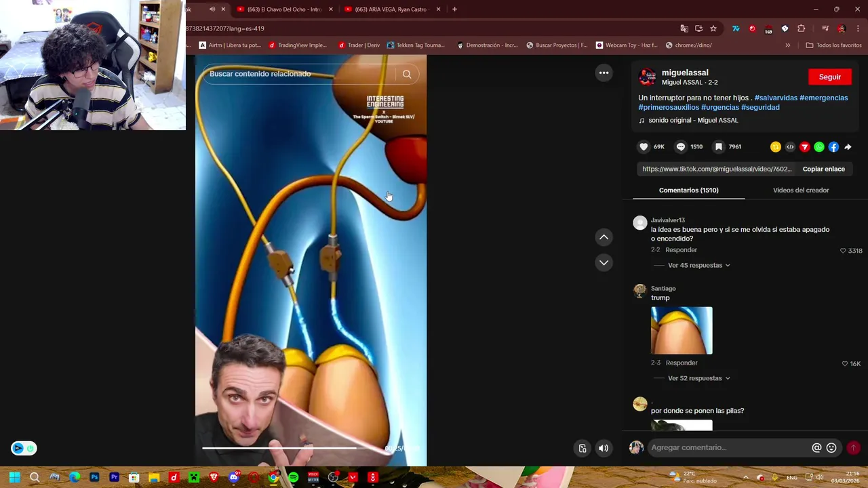
Task: Open comments via the speech bubble icon
Action: 681,146
